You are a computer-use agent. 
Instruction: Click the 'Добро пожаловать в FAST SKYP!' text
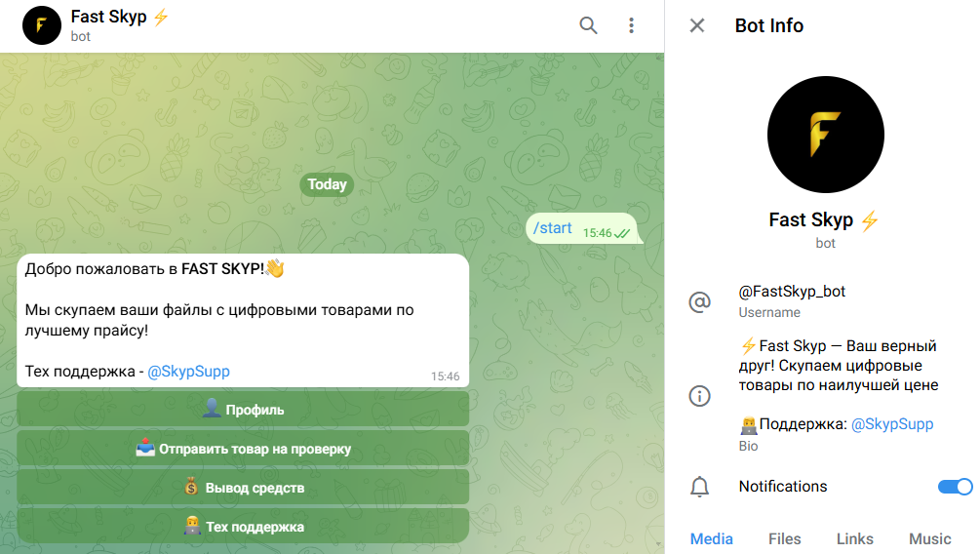(x=145, y=269)
